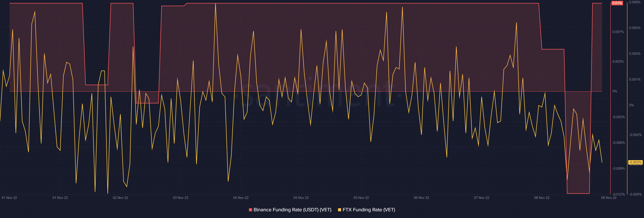644x218 pixels.
Task: Select the 05 Nov 22 date label
Action: coord(361,198)
